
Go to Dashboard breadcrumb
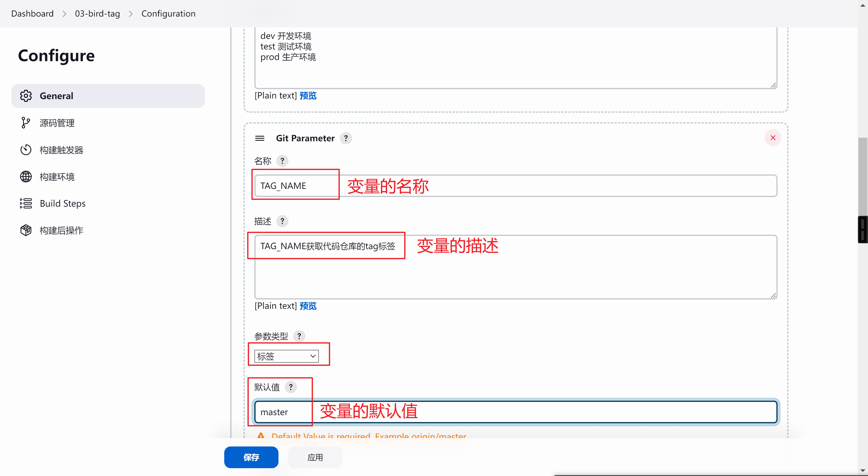click(32, 14)
